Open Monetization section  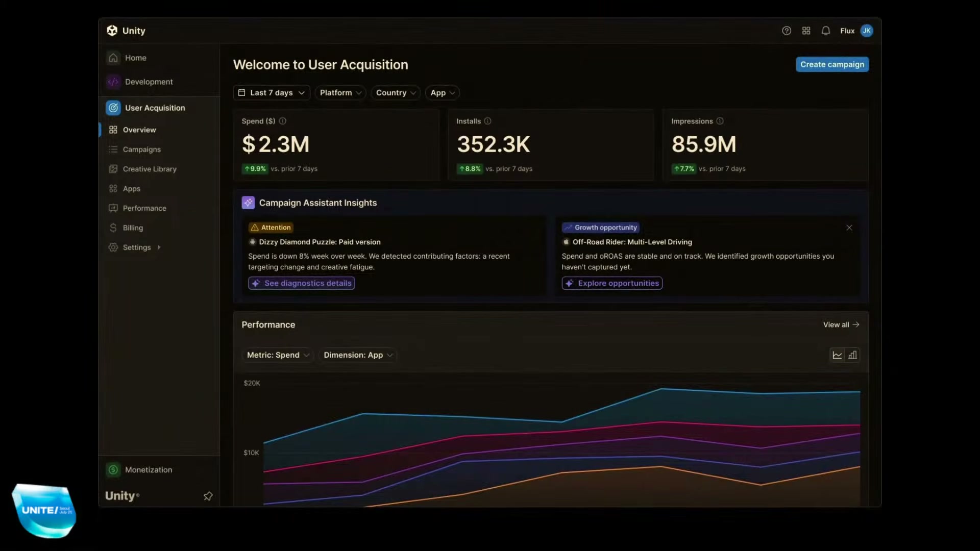point(149,470)
